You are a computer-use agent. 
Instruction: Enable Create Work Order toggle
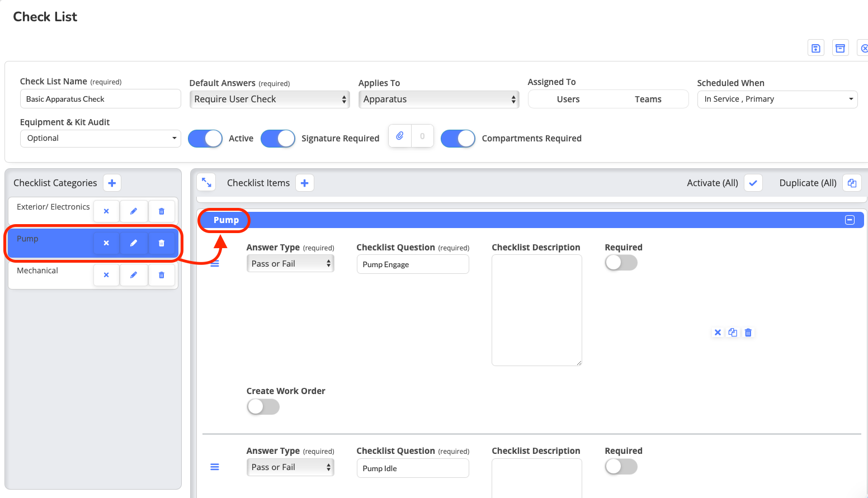[x=263, y=407]
